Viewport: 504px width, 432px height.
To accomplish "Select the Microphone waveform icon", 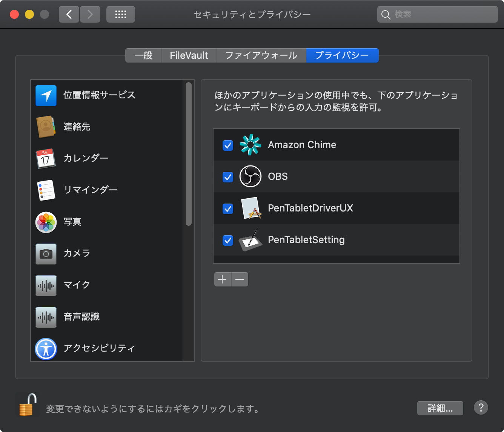I will [x=46, y=285].
